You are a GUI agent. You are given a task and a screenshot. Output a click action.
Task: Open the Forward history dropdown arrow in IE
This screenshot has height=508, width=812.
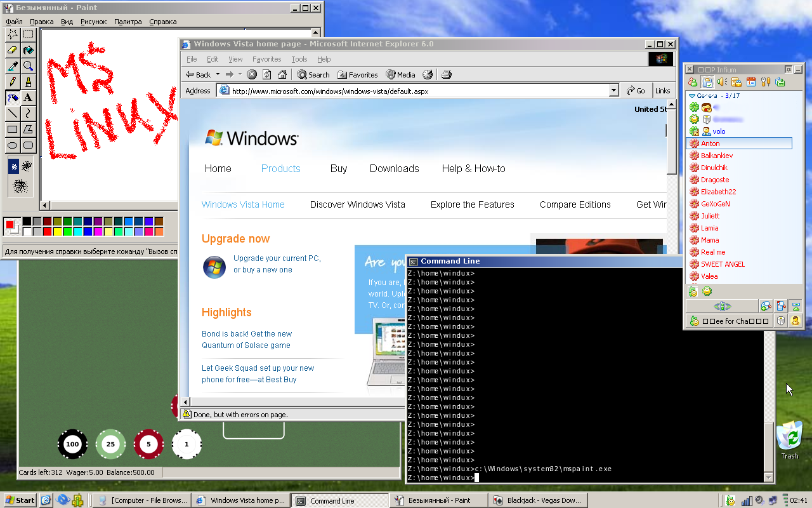point(240,74)
